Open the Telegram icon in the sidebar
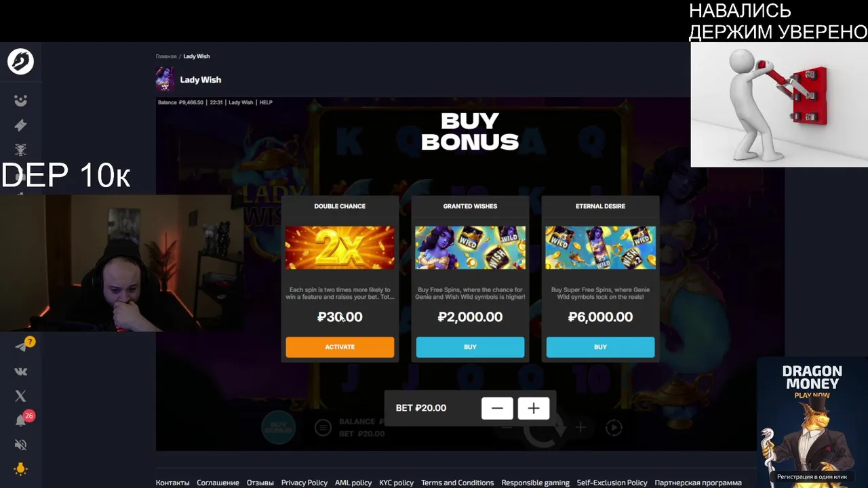868x488 pixels. coord(22,346)
